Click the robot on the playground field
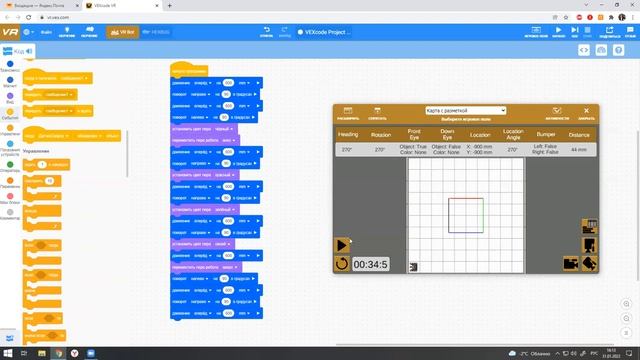The width and height of the screenshot is (640, 360). 413,267
